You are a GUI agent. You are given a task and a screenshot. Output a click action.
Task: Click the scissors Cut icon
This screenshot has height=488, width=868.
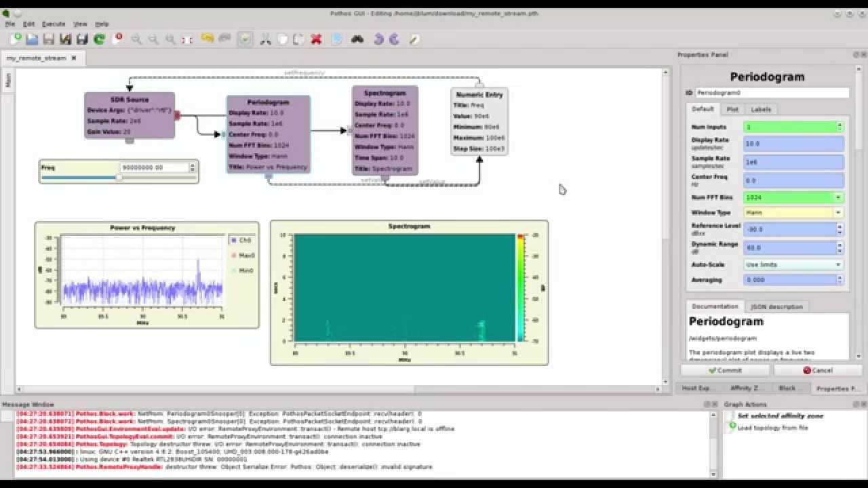(265, 39)
